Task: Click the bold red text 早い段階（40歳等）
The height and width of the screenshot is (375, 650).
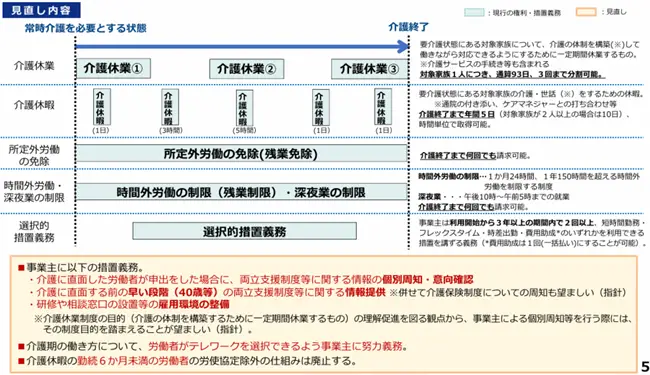Action: pos(173,292)
